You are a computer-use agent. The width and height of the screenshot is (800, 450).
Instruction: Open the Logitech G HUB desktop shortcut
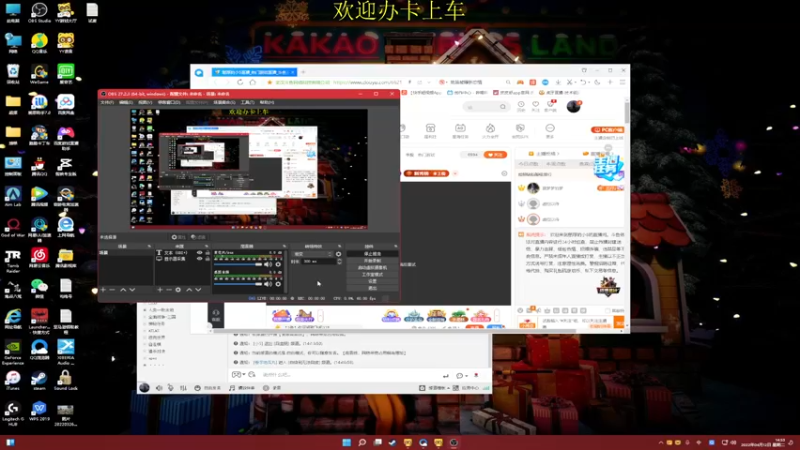[13, 413]
